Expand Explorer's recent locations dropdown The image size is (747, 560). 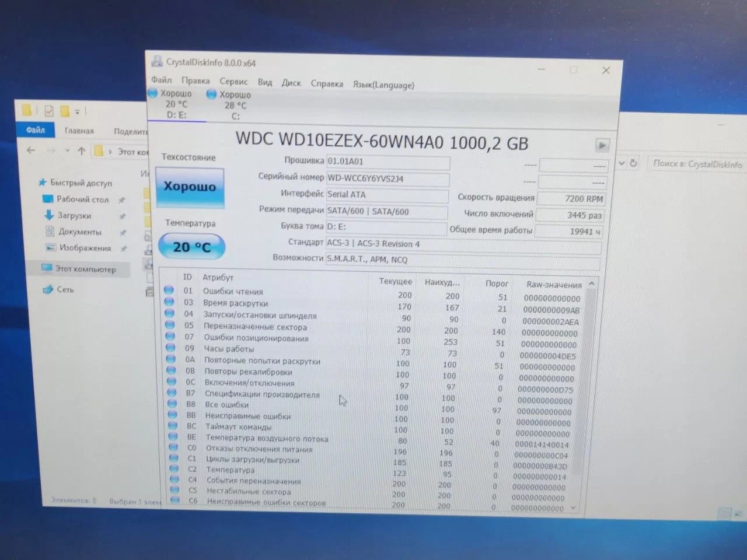pyautogui.click(x=67, y=151)
